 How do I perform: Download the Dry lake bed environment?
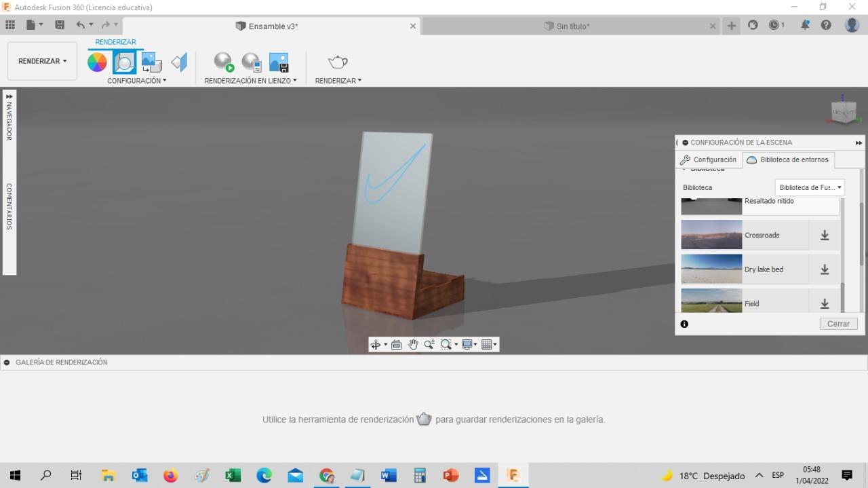pyautogui.click(x=825, y=269)
